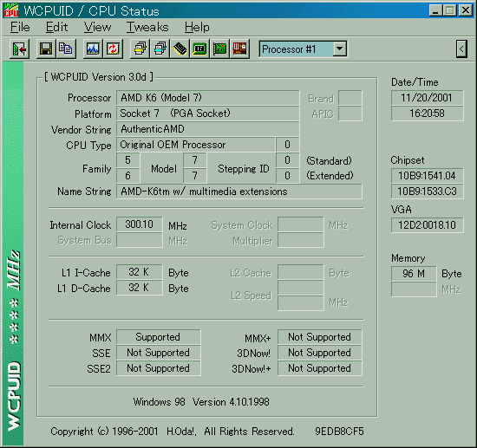Click the MMX 'Supported' field

(x=158, y=337)
